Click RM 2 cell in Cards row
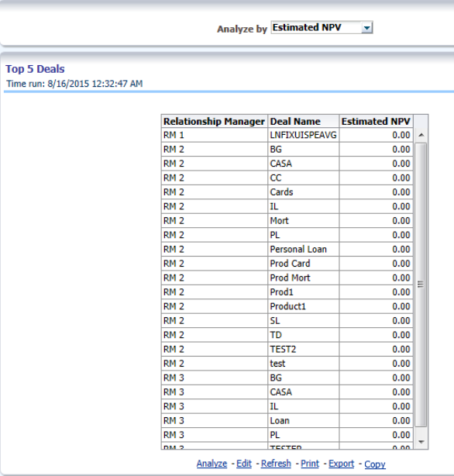The height and width of the screenshot is (476, 454). coord(215,192)
